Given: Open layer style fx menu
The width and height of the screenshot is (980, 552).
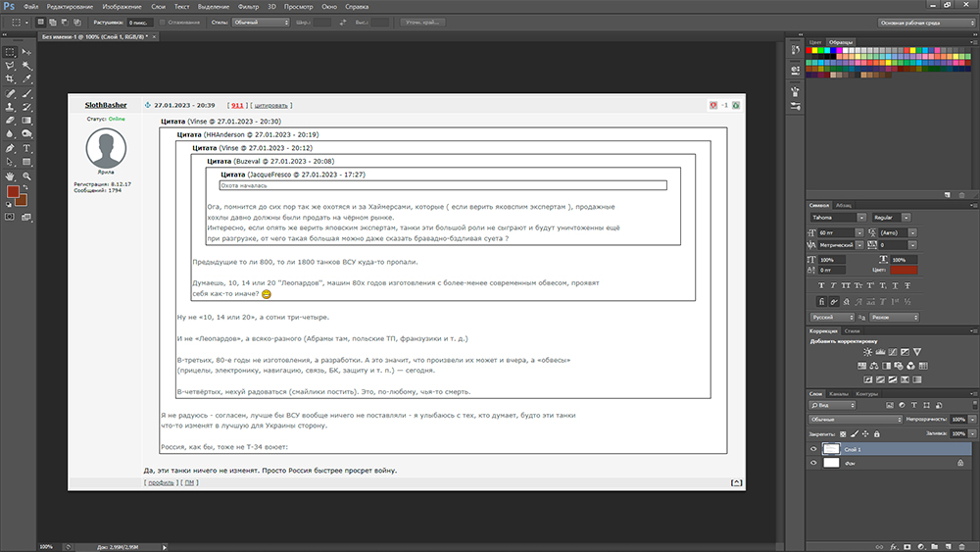Looking at the screenshot, I should (x=894, y=547).
